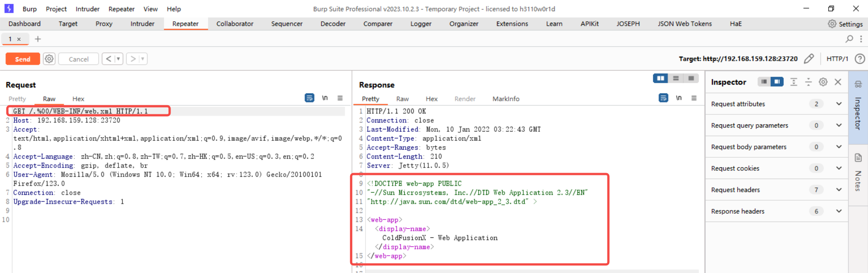
Task: Switch to side-by-side layout view
Action: [660, 78]
